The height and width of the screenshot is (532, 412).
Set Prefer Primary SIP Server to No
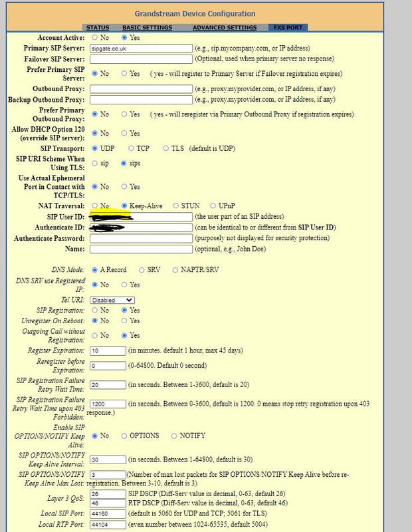click(x=94, y=74)
